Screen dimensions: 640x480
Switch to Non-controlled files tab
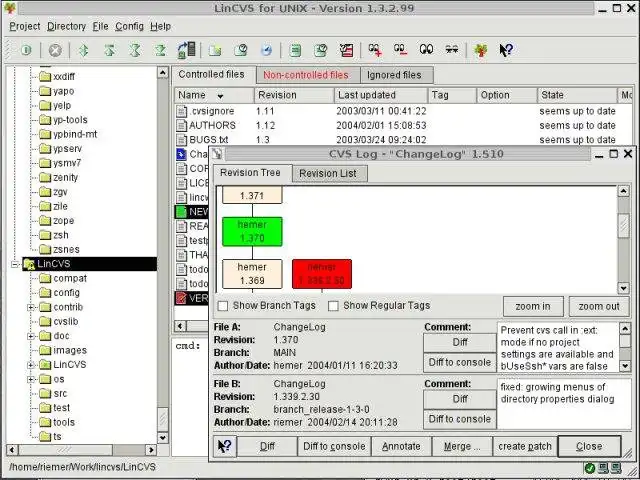pyautogui.click(x=308, y=75)
